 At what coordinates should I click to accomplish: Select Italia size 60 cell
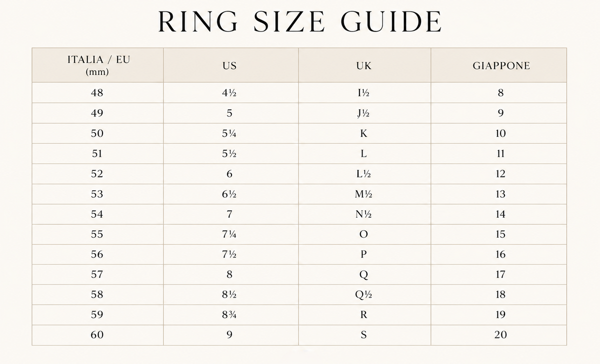[97, 335]
